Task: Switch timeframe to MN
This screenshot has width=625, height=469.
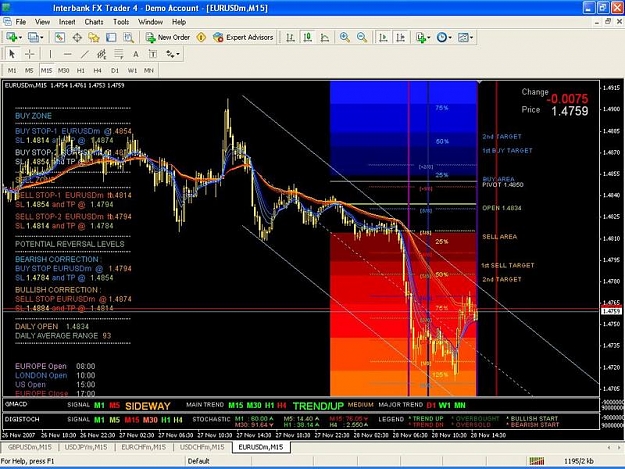Action: coord(149,71)
